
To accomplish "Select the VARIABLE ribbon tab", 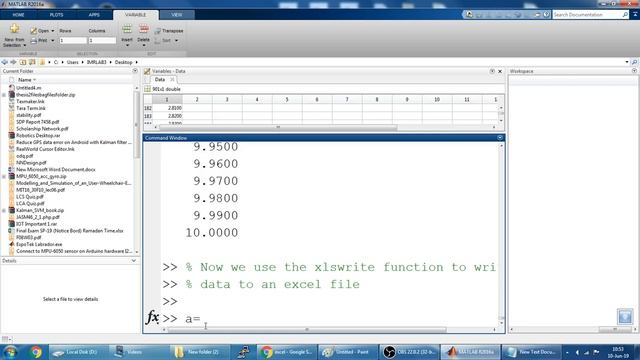I will click(x=136, y=15).
